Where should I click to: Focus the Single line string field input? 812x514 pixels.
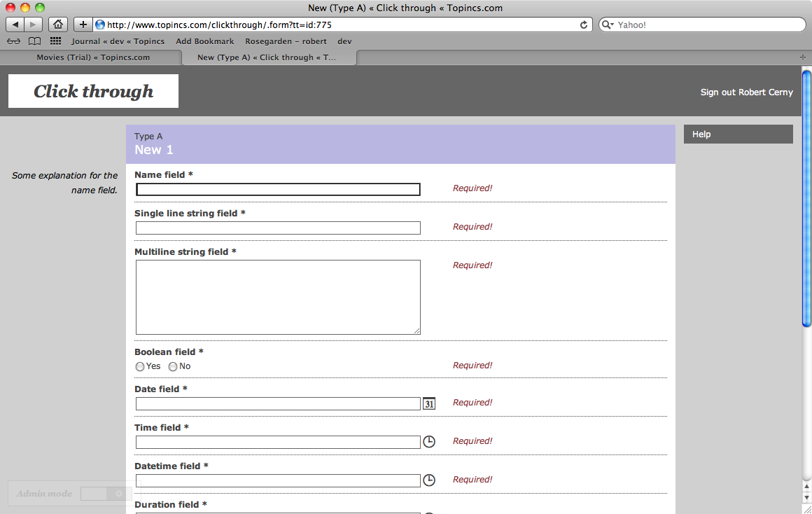(x=278, y=228)
